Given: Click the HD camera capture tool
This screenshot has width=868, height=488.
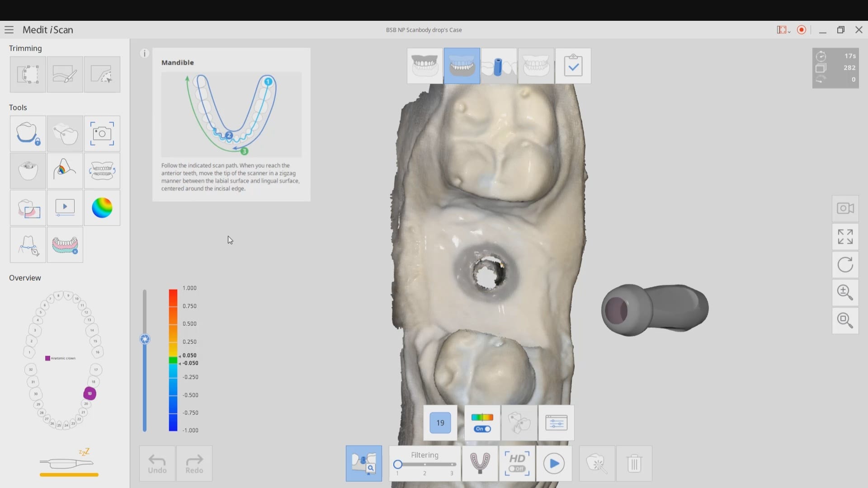Looking at the screenshot, I should pos(102,134).
